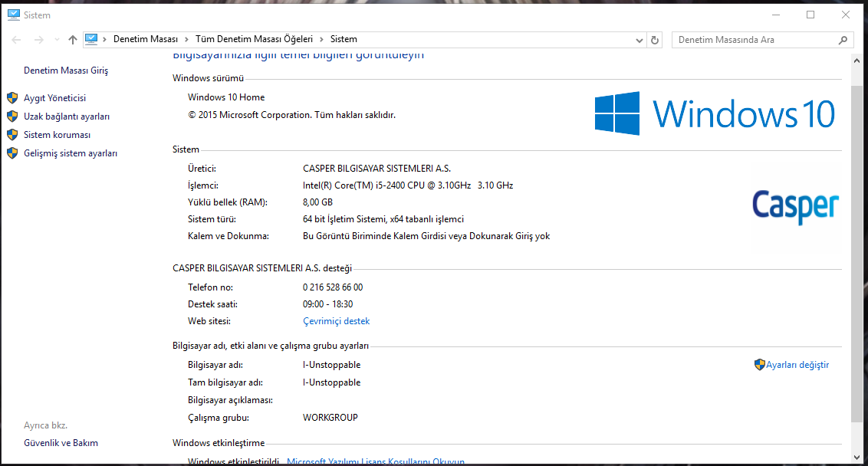This screenshot has height=466, width=868.
Task: Select the support hours 09:00 - 18:30
Action: click(327, 304)
